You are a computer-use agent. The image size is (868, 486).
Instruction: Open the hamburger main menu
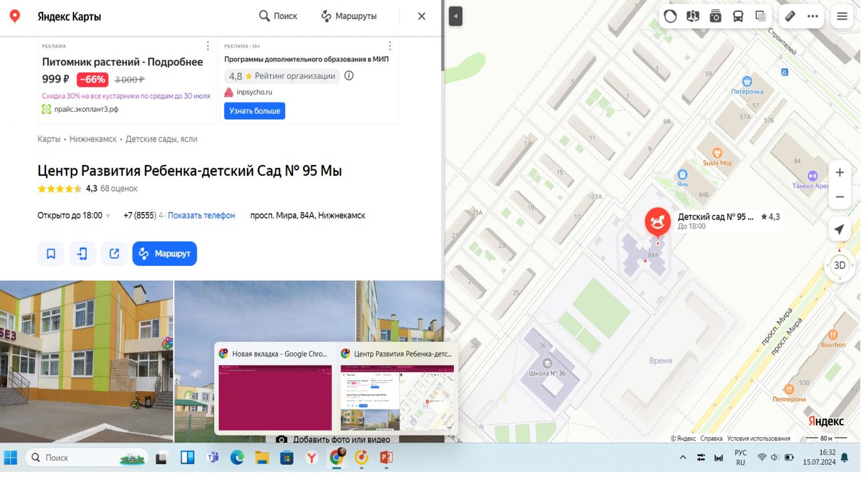click(x=841, y=16)
